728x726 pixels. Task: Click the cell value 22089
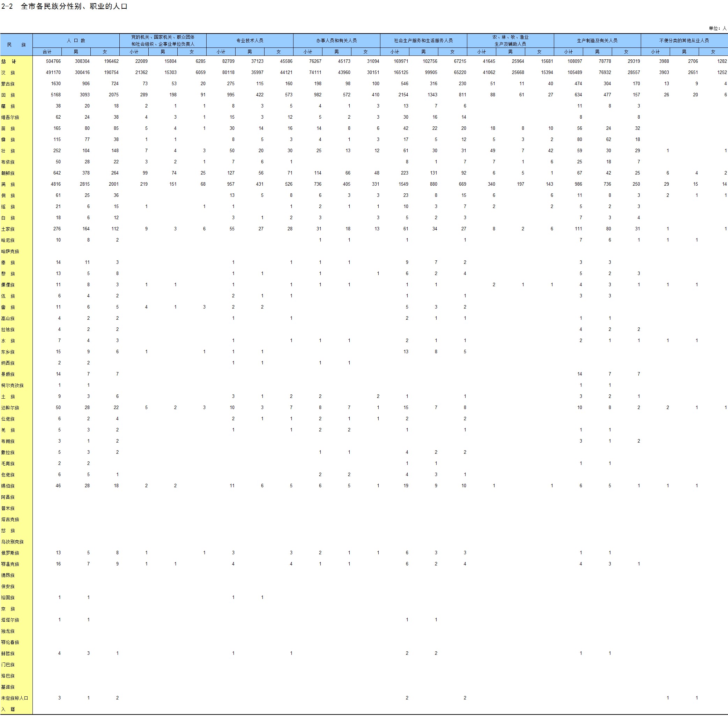click(x=141, y=61)
